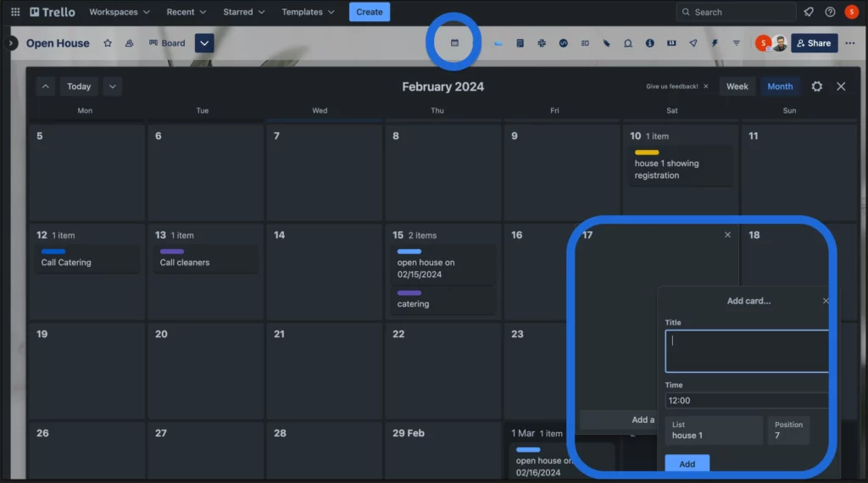The image size is (868, 483).
Task: Open the Call cleaners card
Action: [x=205, y=258]
